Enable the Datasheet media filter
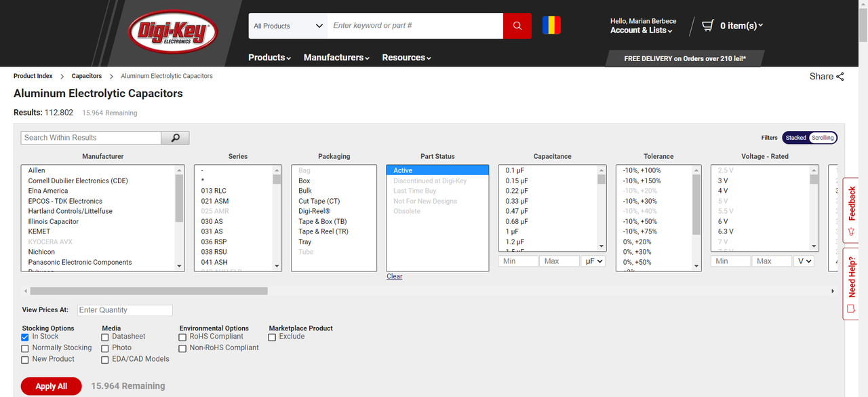The width and height of the screenshot is (868, 397). click(105, 337)
